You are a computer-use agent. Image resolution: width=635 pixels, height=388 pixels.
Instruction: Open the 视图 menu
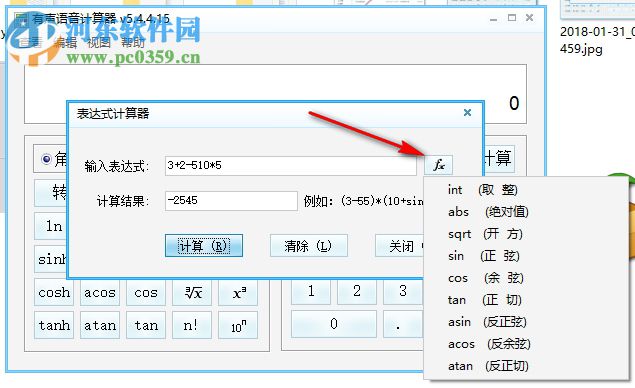point(99,42)
